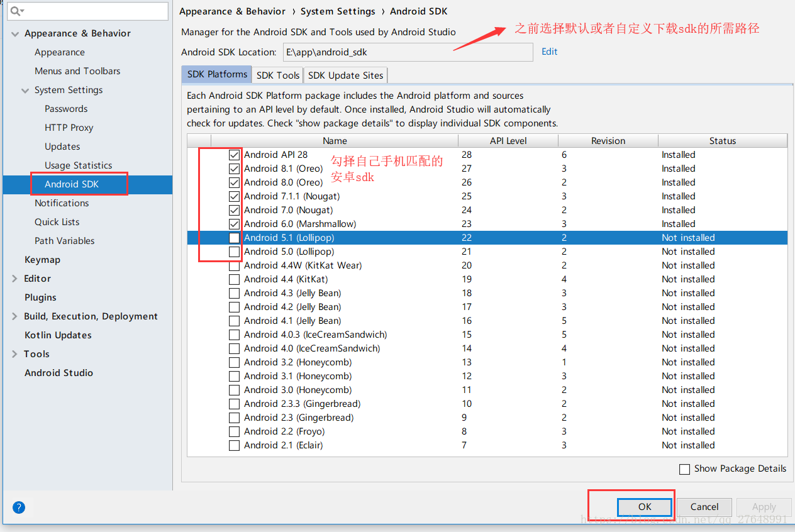Switch to the SDK Platforms tab
The height and width of the screenshot is (532, 795).
coord(217,74)
